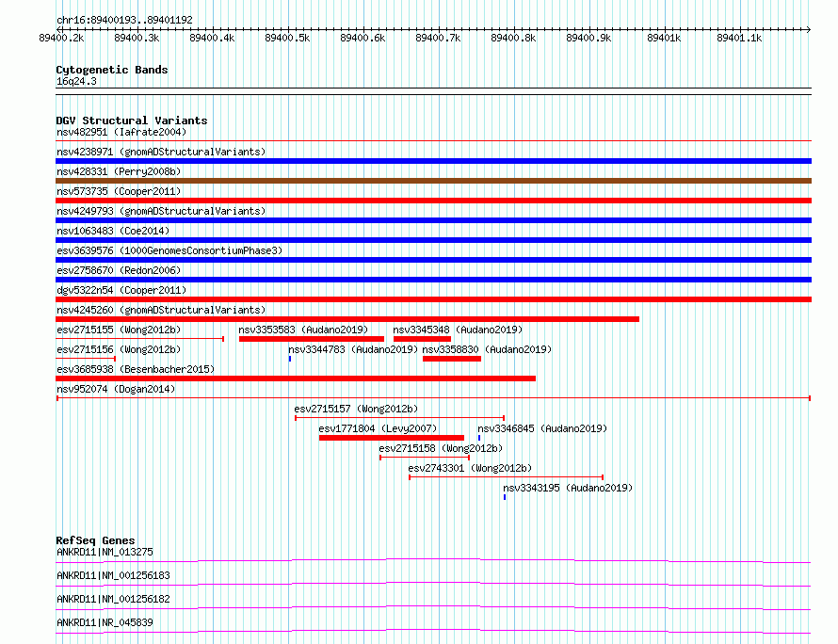Click nsv952074 (Dogan2014) variant label

tap(116, 389)
